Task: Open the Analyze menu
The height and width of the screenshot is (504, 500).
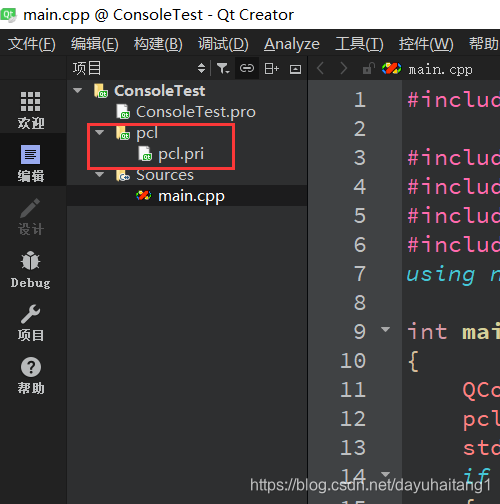Action: (292, 44)
